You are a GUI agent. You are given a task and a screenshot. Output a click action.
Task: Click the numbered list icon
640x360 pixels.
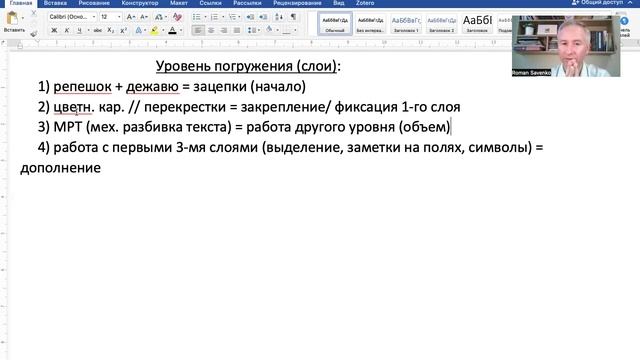pos(214,17)
